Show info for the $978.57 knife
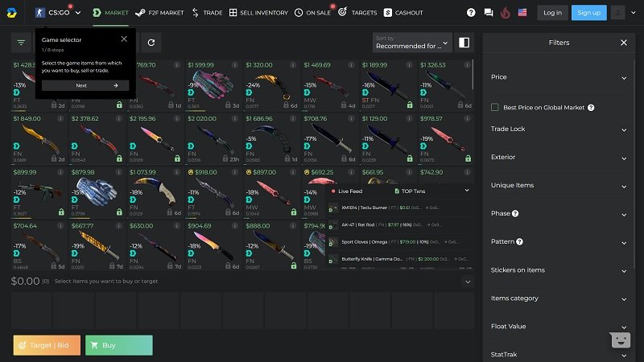644x362 pixels. click(x=468, y=118)
